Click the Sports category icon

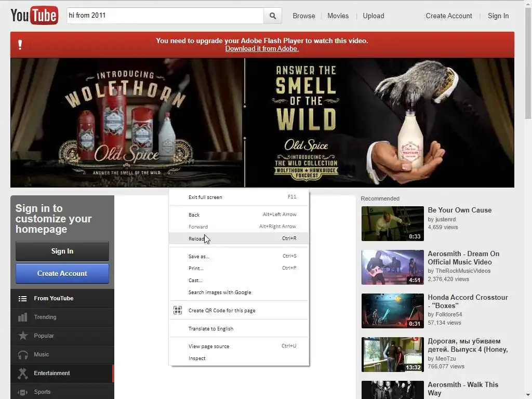click(23, 392)
